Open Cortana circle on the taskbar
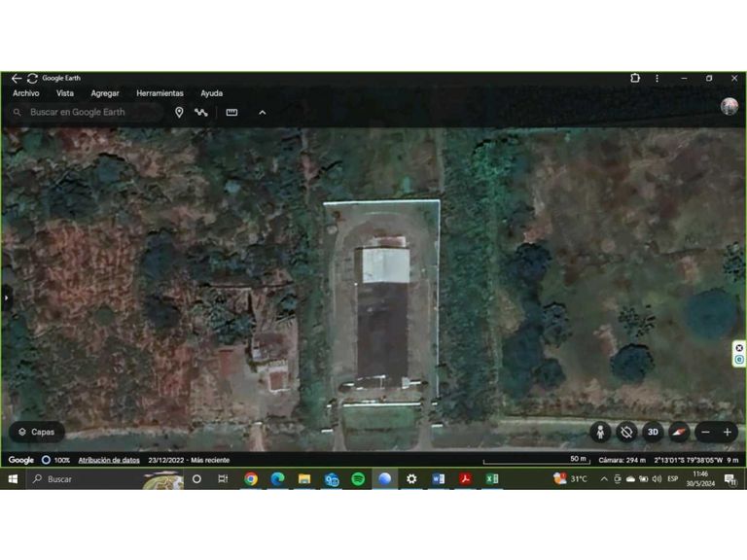The width and height of the screenshot is (747, 560). pyautogui.click(x=196, y=479)
